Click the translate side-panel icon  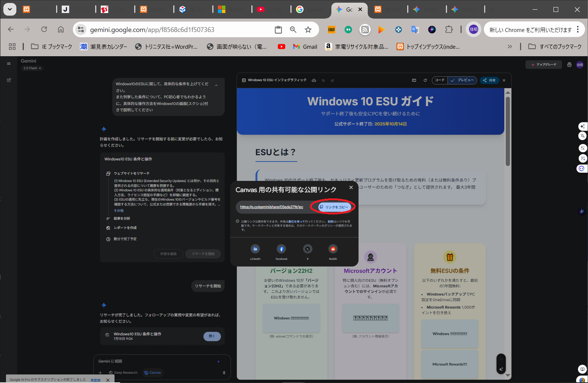tap(582, 136)
